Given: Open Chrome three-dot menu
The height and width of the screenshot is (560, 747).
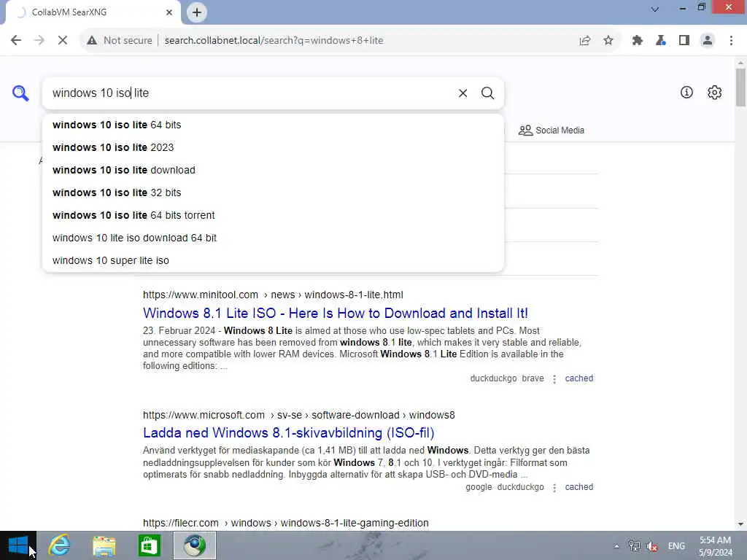Looking at the screenshot, I should click(731, 41).
